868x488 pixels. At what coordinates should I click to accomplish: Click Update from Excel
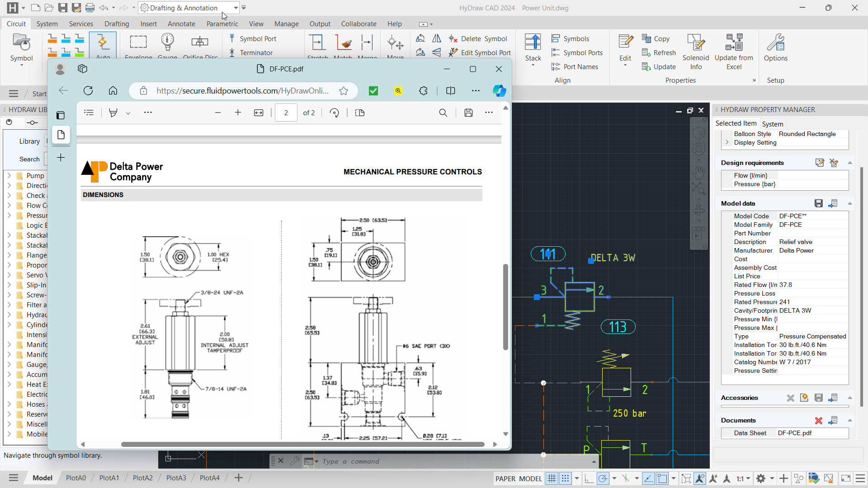tap(734, 52)
